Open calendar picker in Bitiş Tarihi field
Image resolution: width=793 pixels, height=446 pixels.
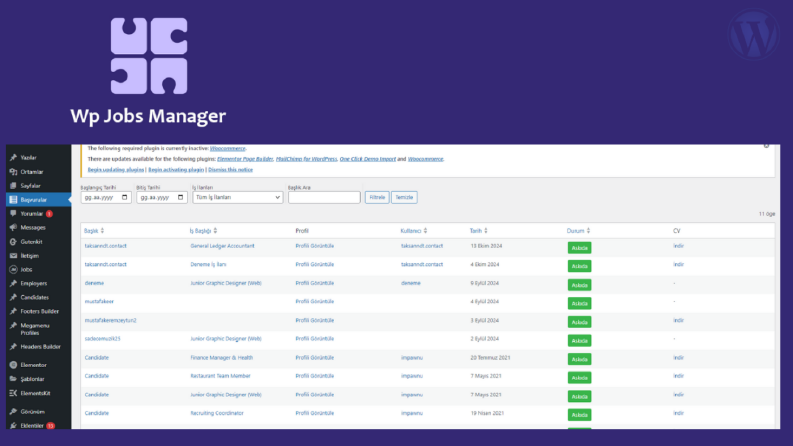tap(180, 197)
